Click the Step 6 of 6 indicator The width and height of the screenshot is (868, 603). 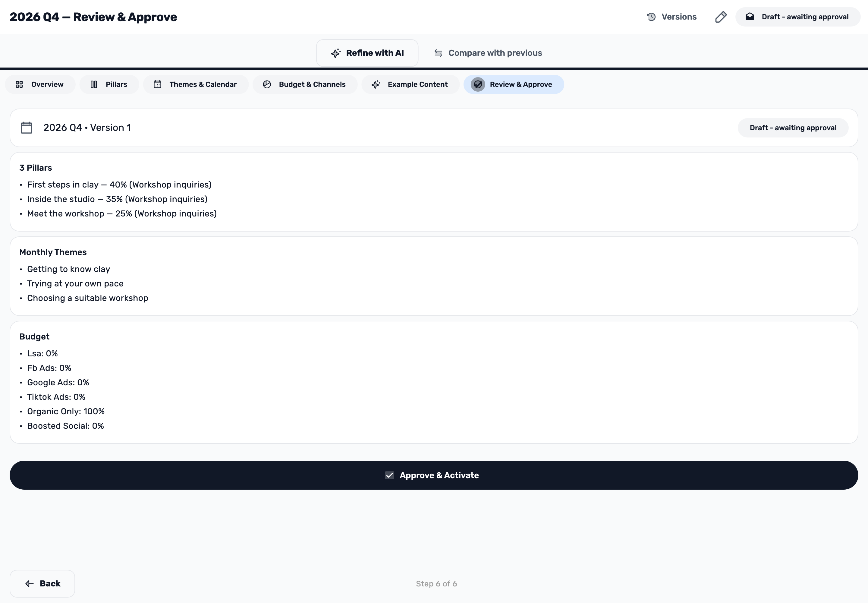click(x=436, y=584)
